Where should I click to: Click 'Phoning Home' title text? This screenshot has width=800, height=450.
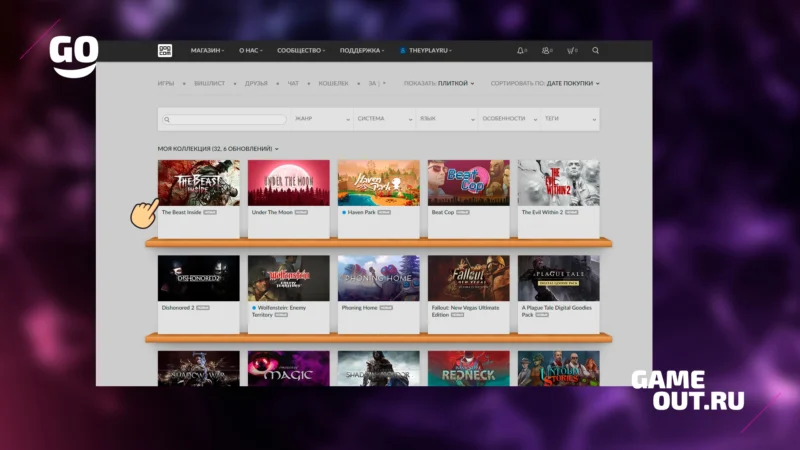pos(360,308)
